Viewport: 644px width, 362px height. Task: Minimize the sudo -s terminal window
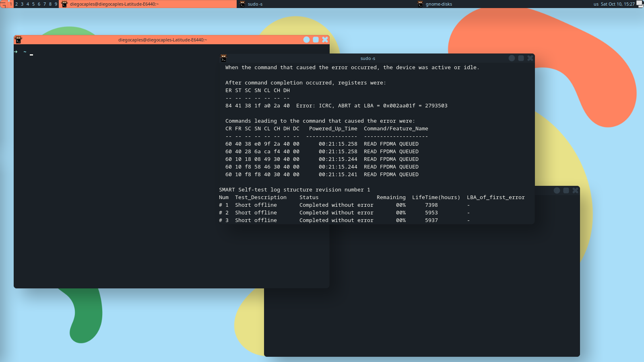[x=512, y=58]
